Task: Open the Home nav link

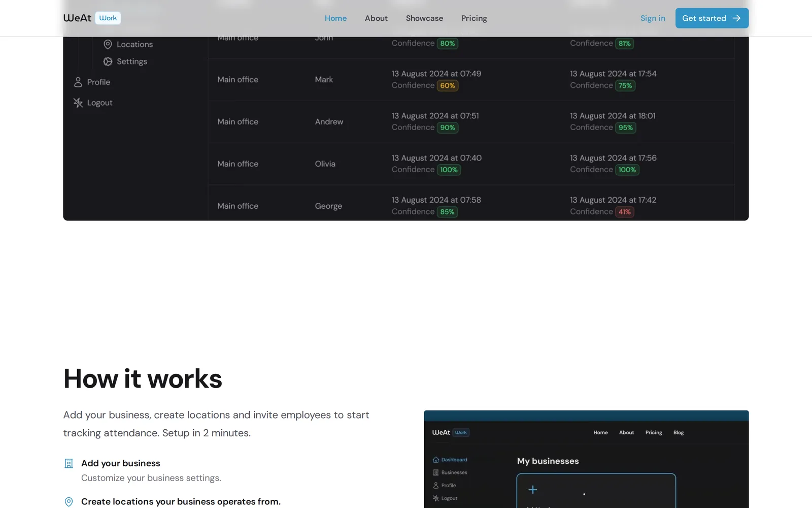Action: 335,18
